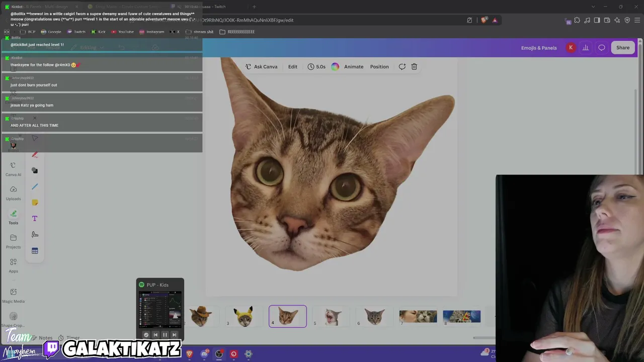The width and height of the screenshot is (644, 362).
Task: Click Ask Canva in floating toolbar
Action: [x=261, y=66]
